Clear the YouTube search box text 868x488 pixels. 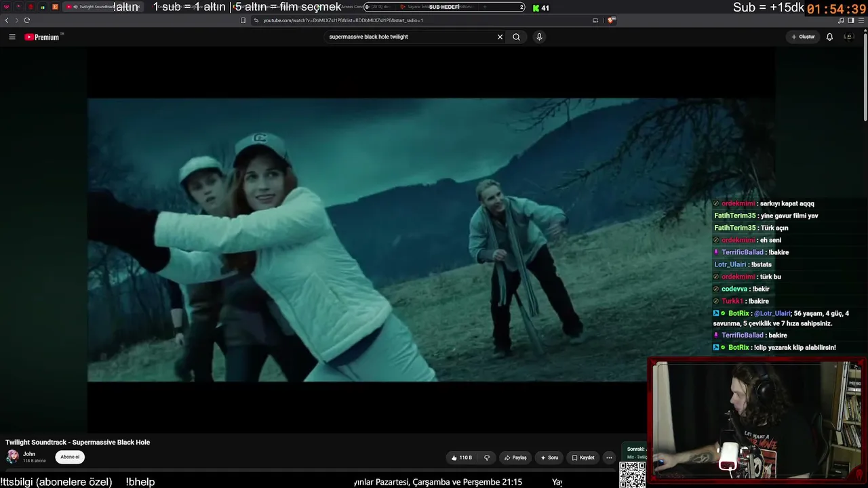[x=500, y=37]
